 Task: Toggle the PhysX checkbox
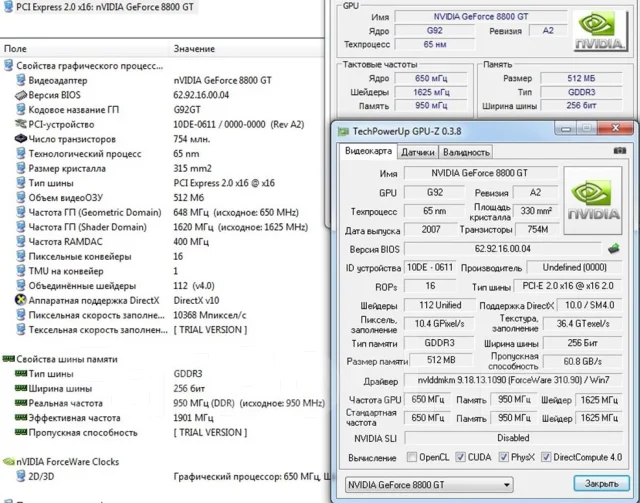504,457
